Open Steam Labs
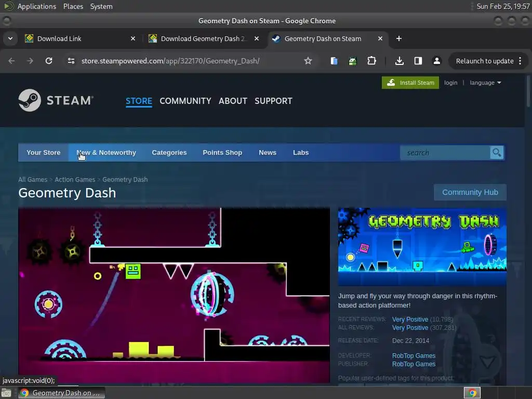This screenshot has height=399, width=532. (x=301, y=153)
